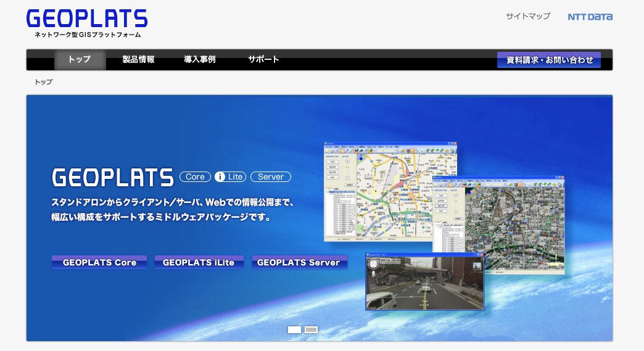Click the text starting スタンドアロンから

[x=173, y=202]
